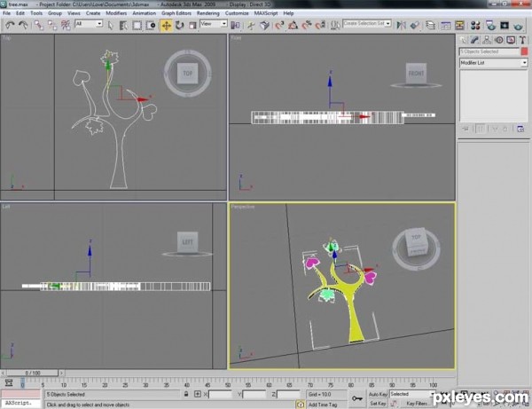Click the Undo arrow icon

pyautogui.click(x=10, y=25)
